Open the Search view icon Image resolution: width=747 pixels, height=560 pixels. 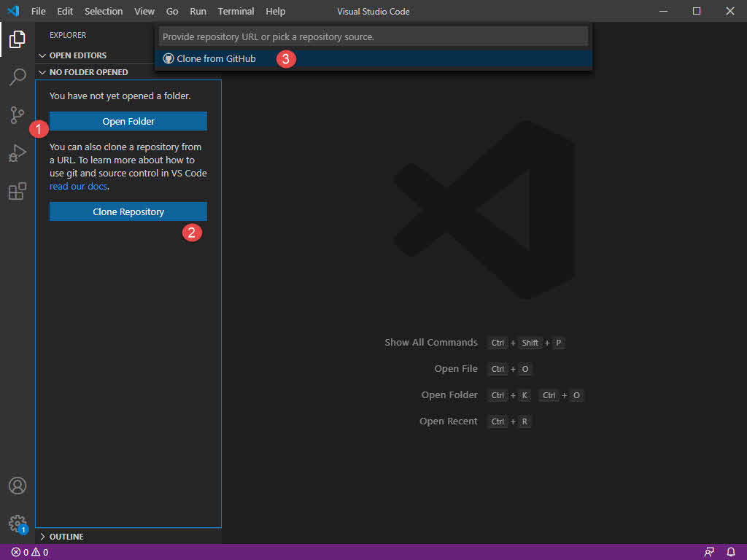[18, 77]
